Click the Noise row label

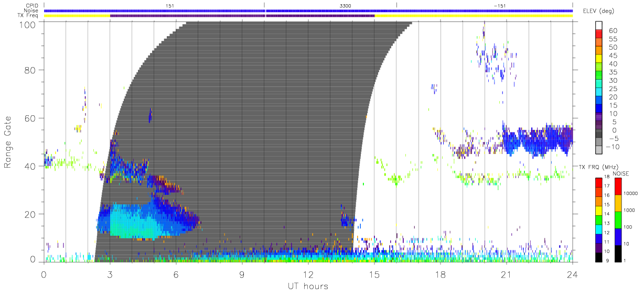(x=32, y=10)
